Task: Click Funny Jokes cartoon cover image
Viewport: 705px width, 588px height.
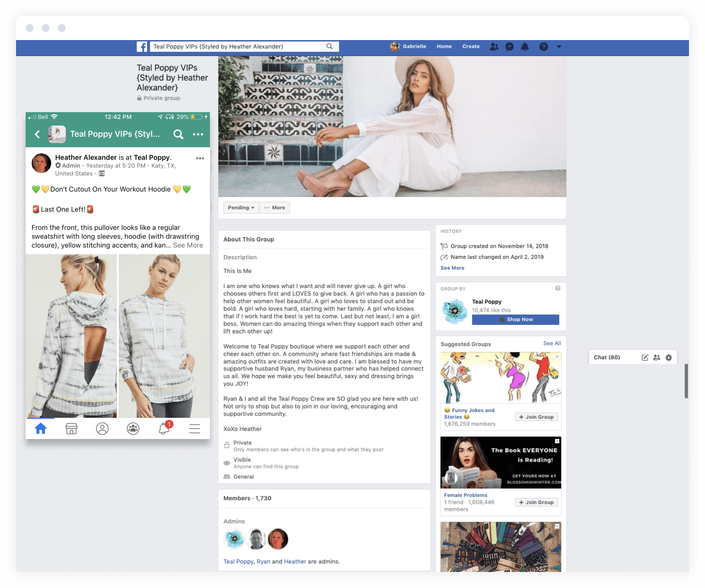Action: click(501, 378)
